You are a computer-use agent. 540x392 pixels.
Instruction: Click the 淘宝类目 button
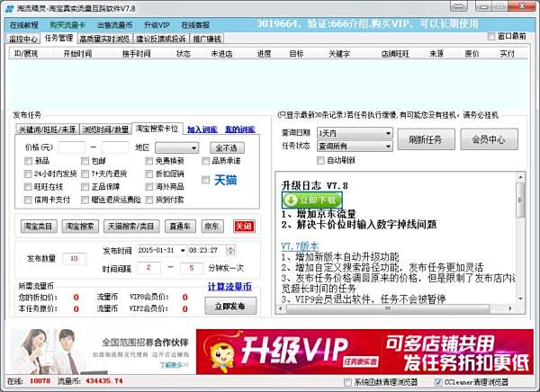click(x=39, y=227)
